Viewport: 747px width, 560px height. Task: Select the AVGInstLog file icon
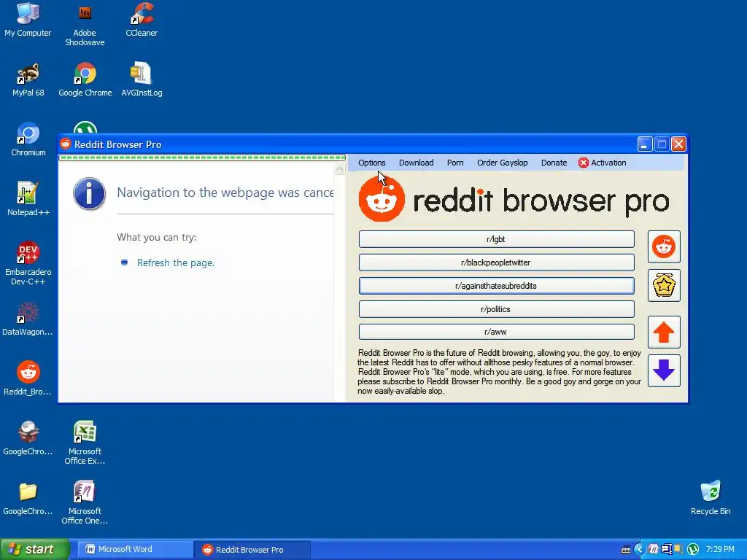tap(142, 80)
